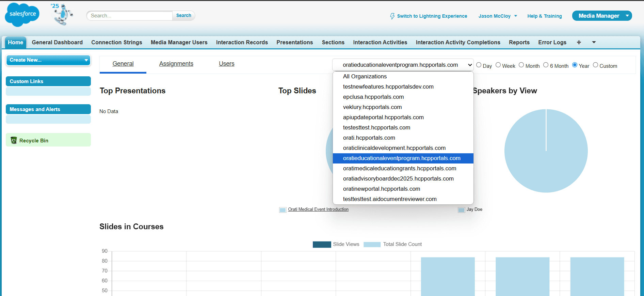Select the Week radio button

[498, 65]
